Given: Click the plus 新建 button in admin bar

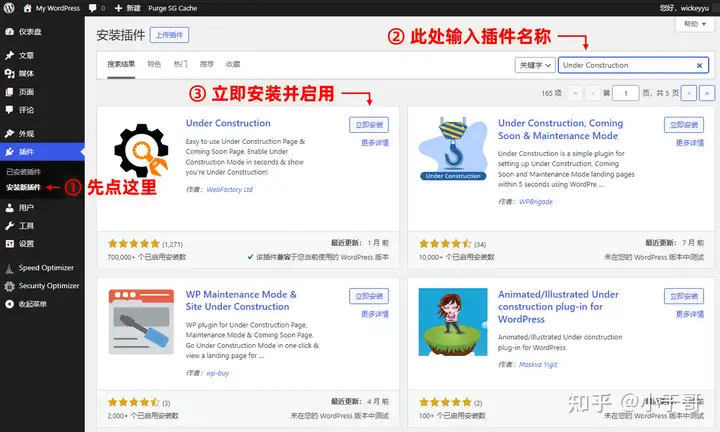Looking at the screenshot, I should tap(127, 8).
